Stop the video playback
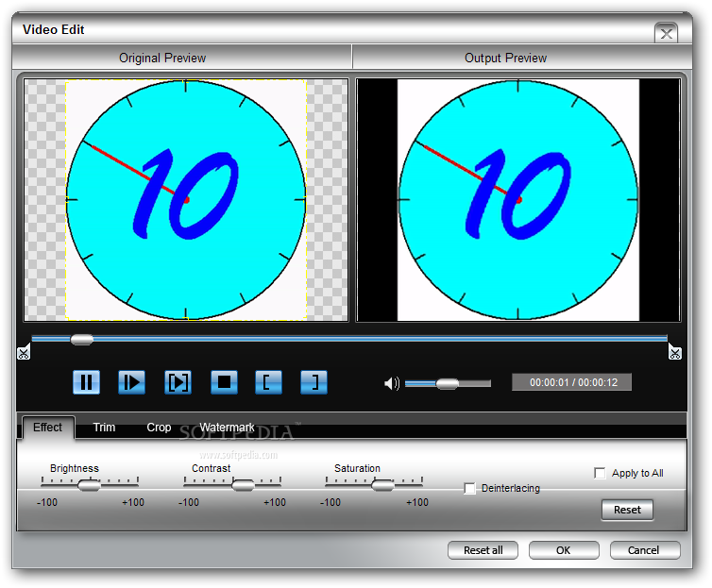This screenshot has width=712, height=588. coord(224,382)
